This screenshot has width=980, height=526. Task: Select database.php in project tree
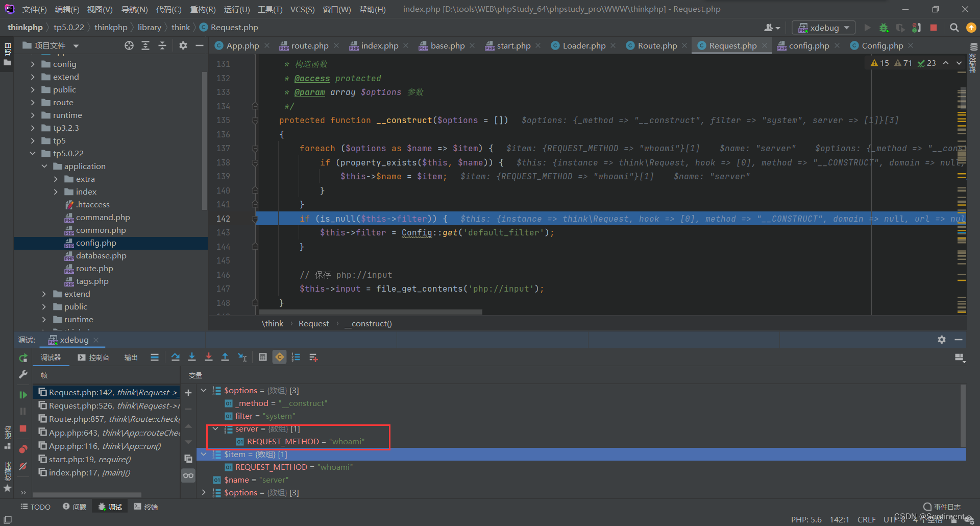101,256
